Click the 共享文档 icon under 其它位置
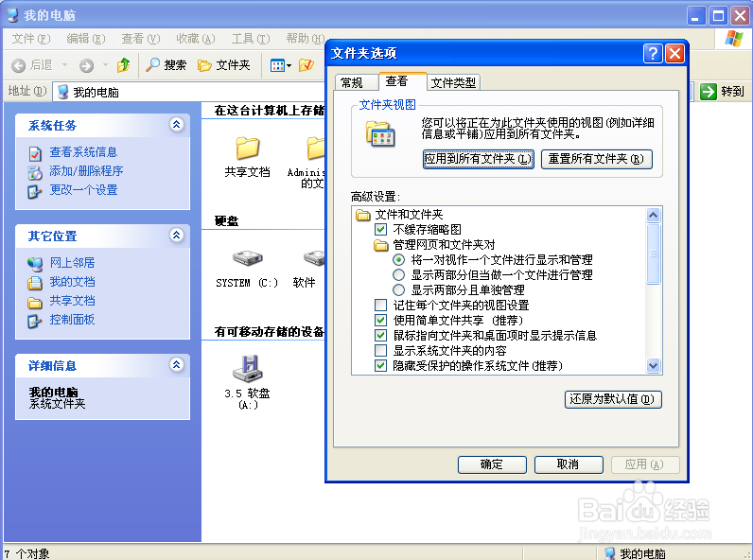This screenshot has height=560, width=753. [35, 302]
